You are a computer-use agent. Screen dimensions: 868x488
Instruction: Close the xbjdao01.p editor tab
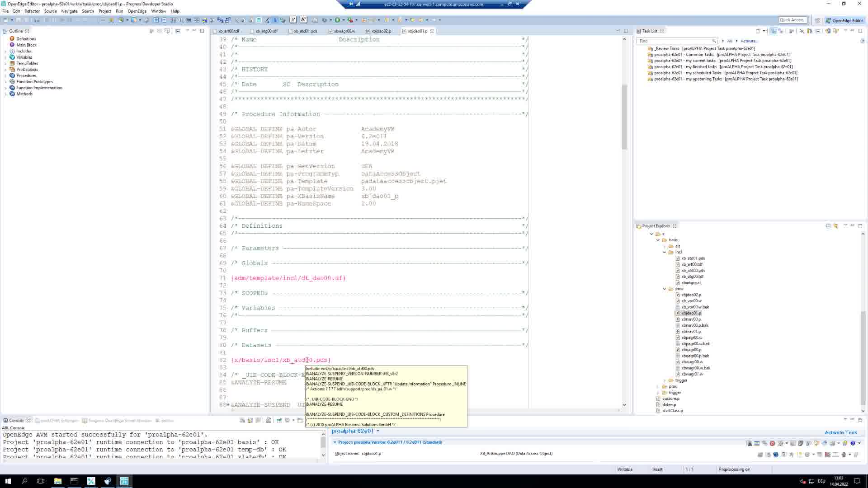(432, 31)
